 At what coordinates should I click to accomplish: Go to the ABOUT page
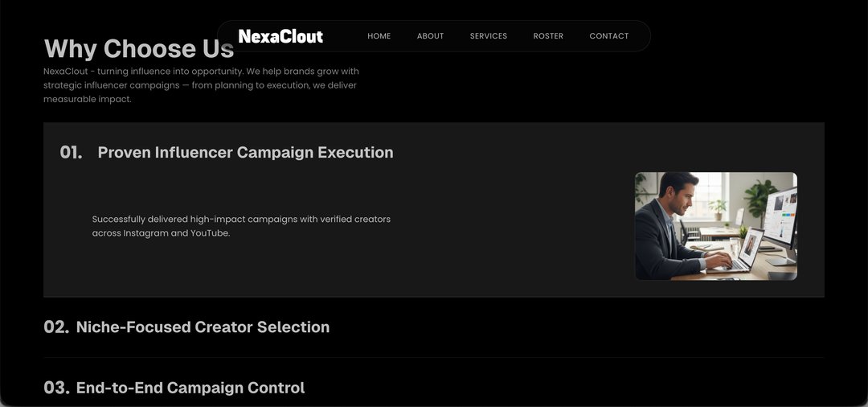pyautogui.click(x=430, y=36)
